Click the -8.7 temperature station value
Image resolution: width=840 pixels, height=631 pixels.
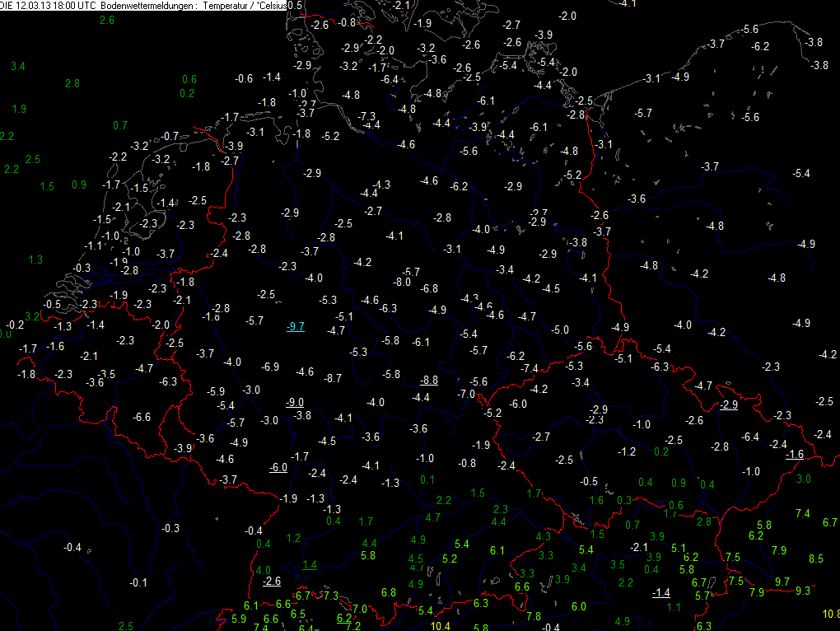[333, 378]
